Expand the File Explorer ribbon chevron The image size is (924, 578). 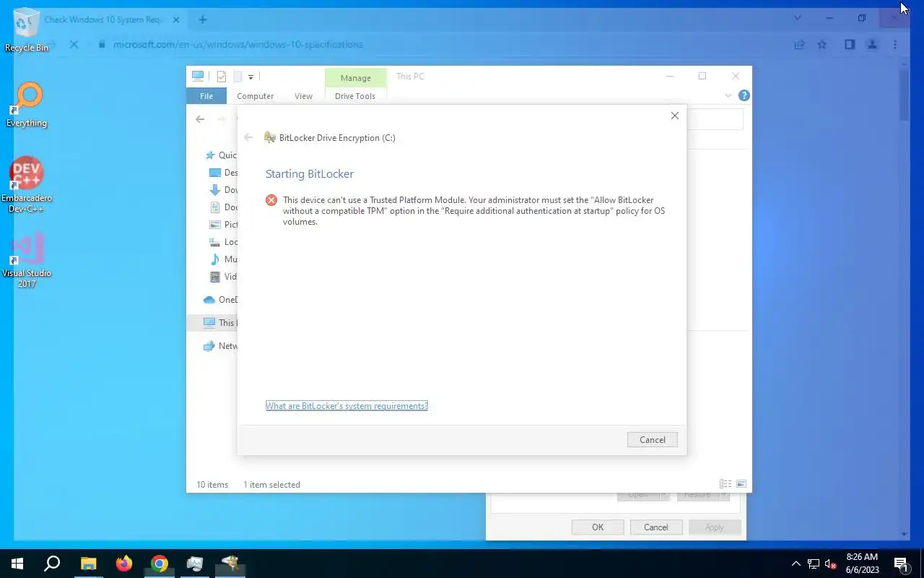click(728, 95)
